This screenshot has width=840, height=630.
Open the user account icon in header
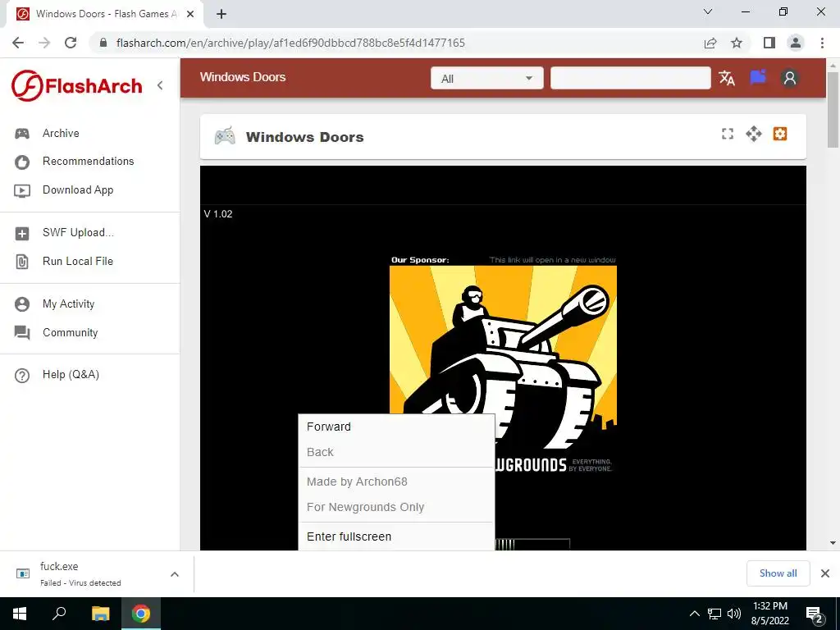coord(790,78)
